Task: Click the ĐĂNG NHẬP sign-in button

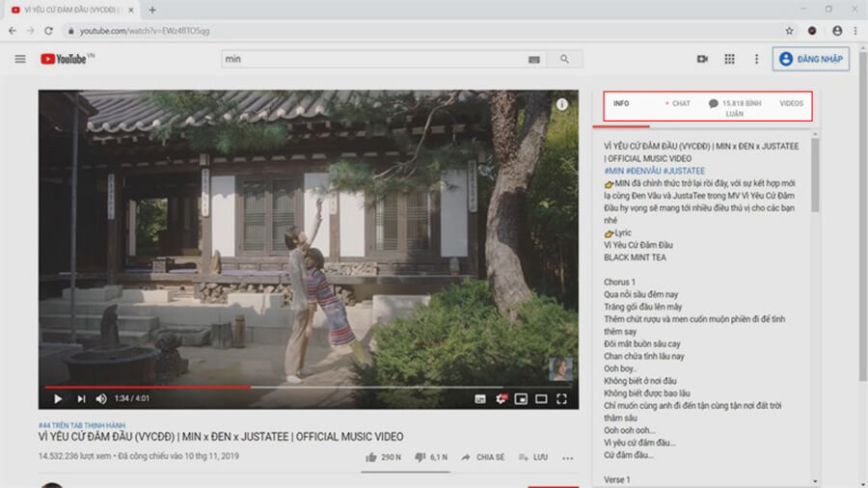Action: pos(810,59)
